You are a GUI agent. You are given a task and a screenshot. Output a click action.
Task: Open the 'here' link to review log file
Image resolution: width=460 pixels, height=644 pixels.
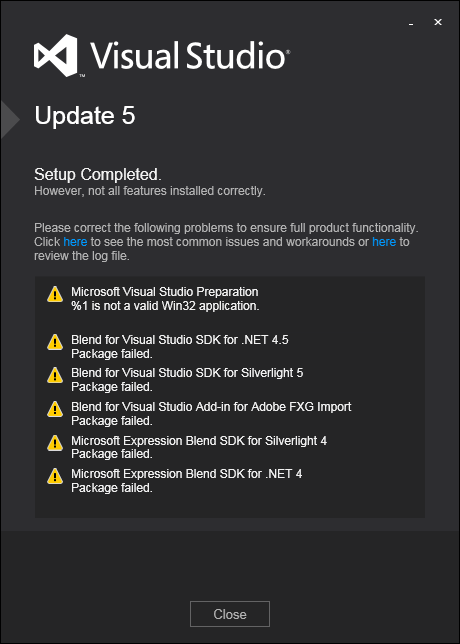pos(384,242)
